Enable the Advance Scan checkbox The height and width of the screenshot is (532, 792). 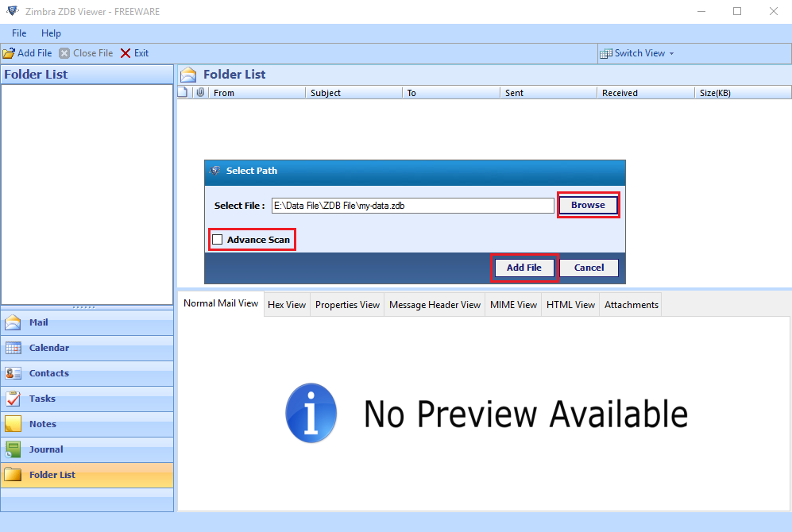[x=217, y=239]
